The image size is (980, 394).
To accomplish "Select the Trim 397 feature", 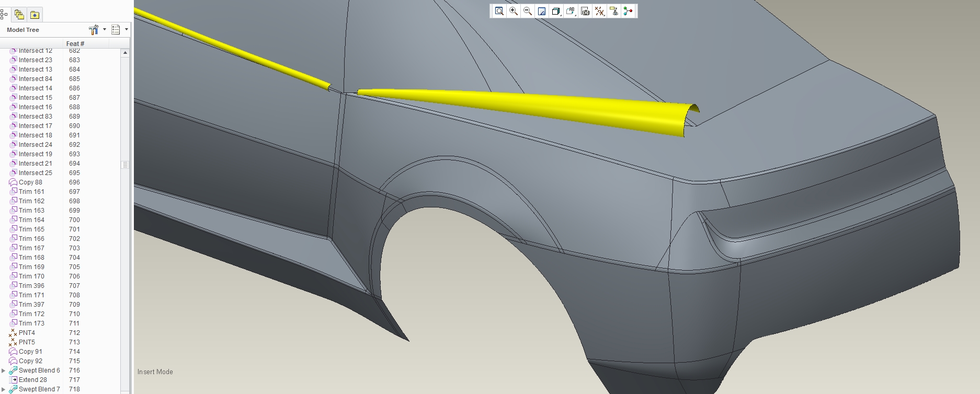I will pos(31,305).
